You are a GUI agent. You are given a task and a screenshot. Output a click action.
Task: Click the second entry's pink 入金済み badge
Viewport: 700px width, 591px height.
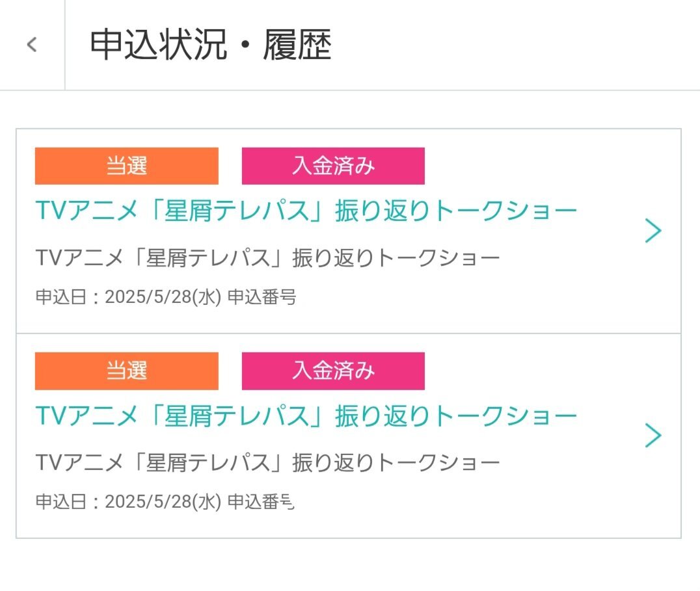pos(333,371)
